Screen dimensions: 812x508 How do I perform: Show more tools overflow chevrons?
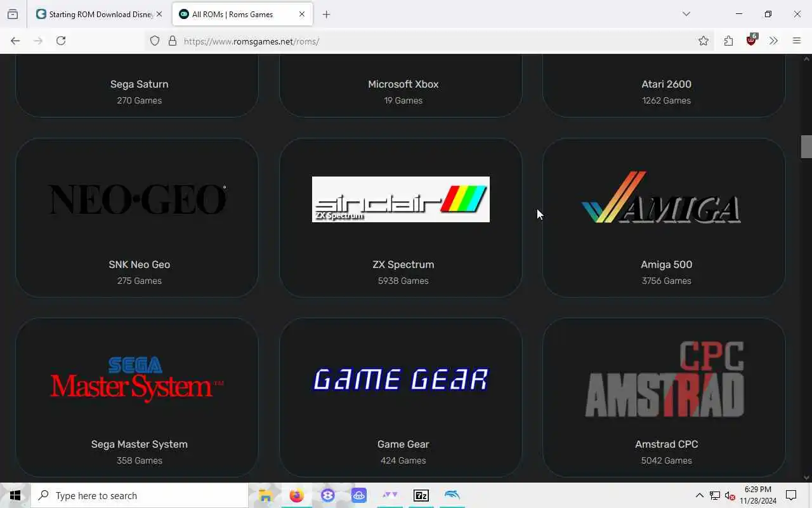tap(773, 41)
